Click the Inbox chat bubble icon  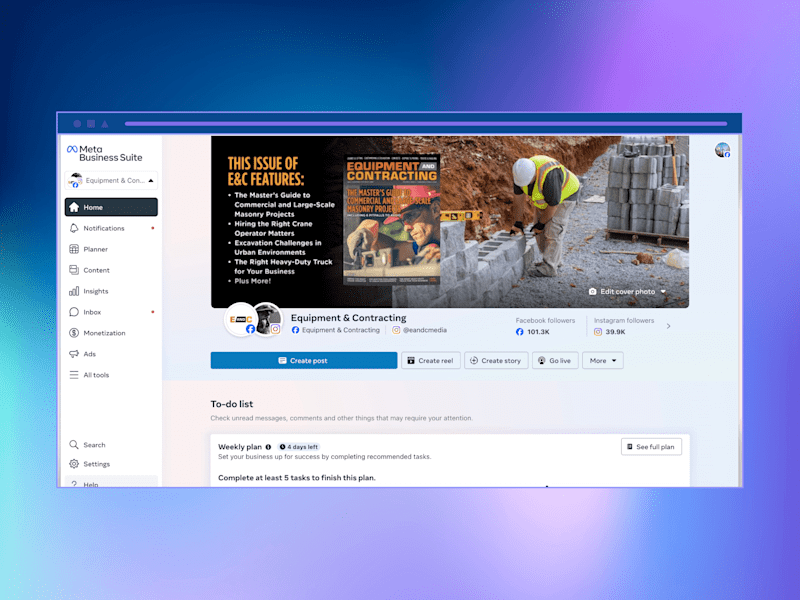(x=74, y=312)
